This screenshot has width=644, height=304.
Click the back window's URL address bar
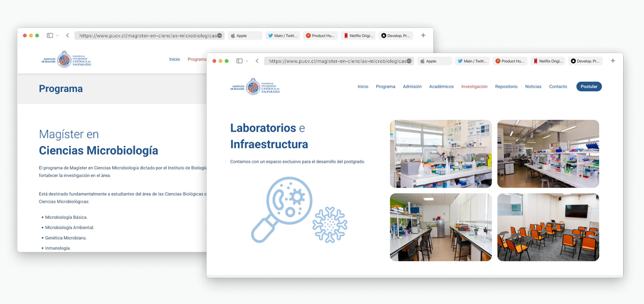[150, 36]
